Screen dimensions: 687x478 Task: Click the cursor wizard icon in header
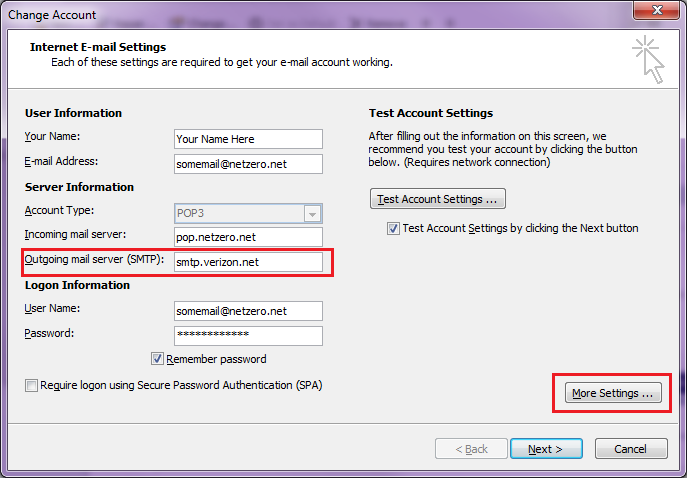647,60
